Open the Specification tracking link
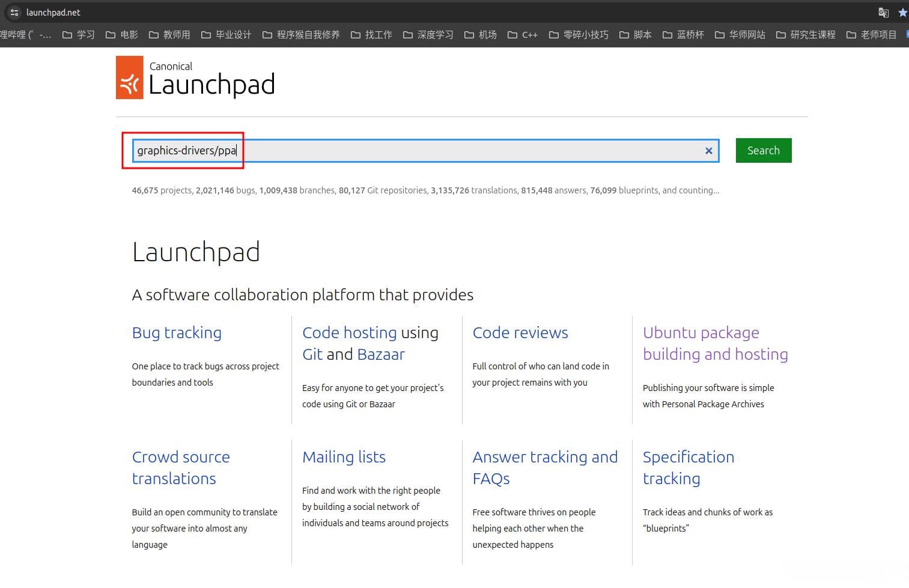Screen dimensions: 909x588 coord(689,468)
